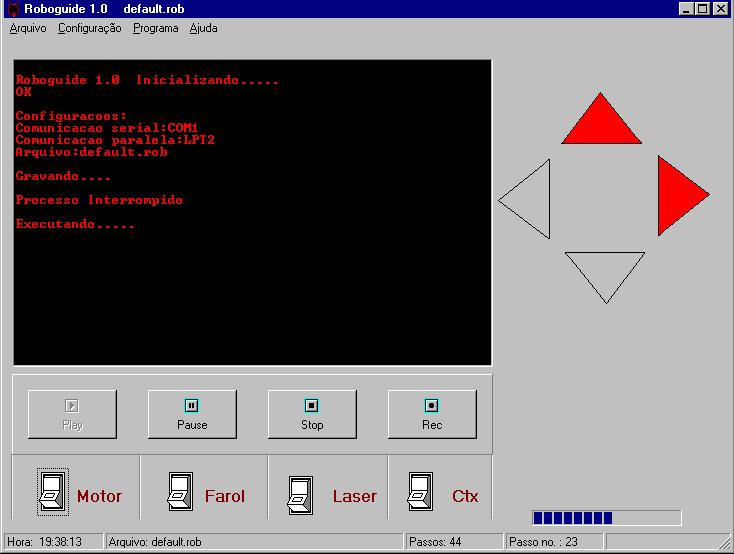Click the Roboguide title bar app icon

pyautogui.click(x=12, y=8)
